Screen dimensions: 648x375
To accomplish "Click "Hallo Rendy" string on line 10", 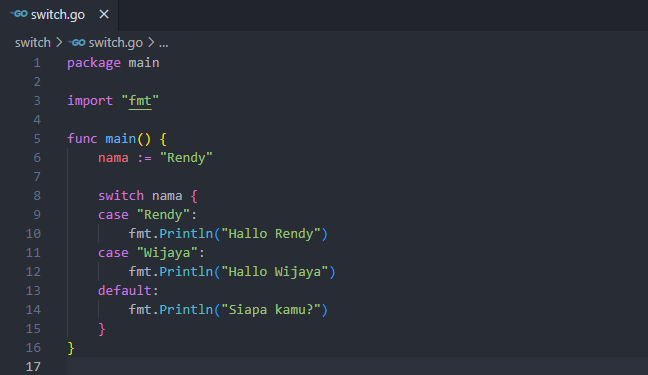I will [x=271, y=234].
